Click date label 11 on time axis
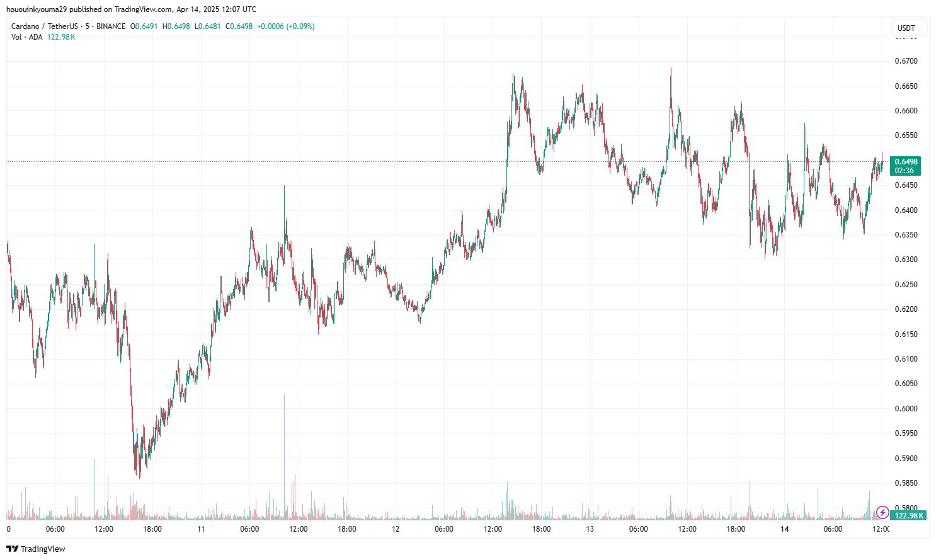This screenshot has height=560, width=936. tap(201, 529)
